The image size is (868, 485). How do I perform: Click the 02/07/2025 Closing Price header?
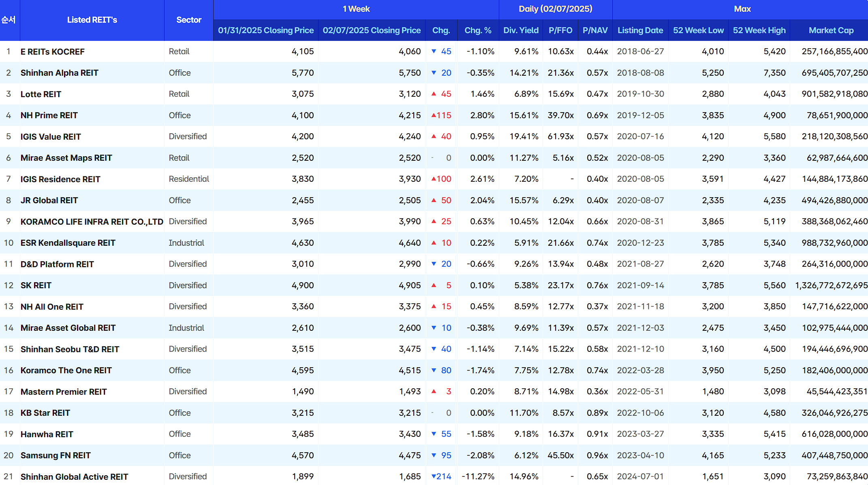click(x=372, y=30)
